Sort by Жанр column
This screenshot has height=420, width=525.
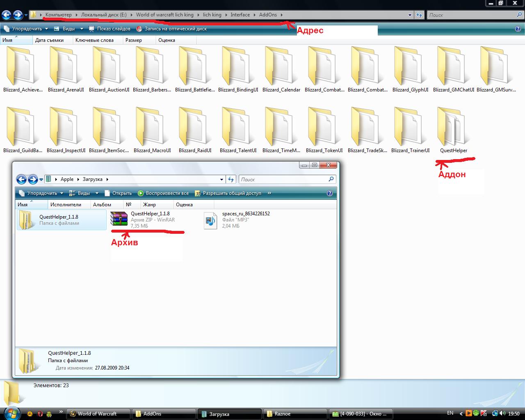click(157, 205)
